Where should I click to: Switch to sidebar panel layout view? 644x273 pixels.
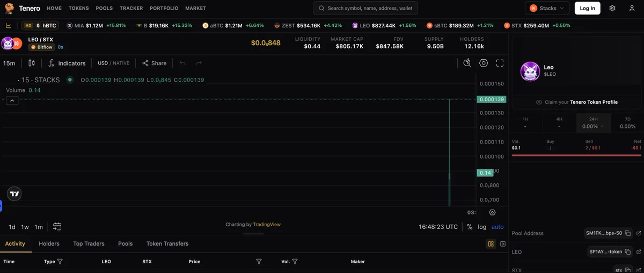[x=503, y=244]
